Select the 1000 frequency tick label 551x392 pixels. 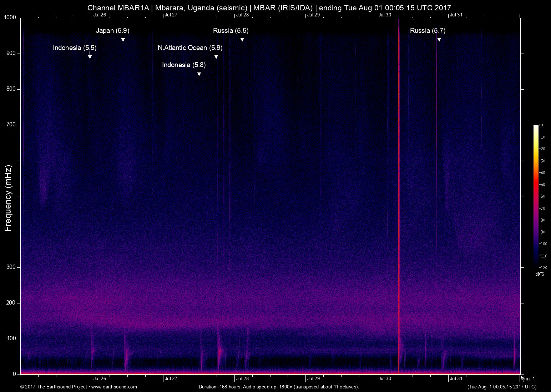9,16
